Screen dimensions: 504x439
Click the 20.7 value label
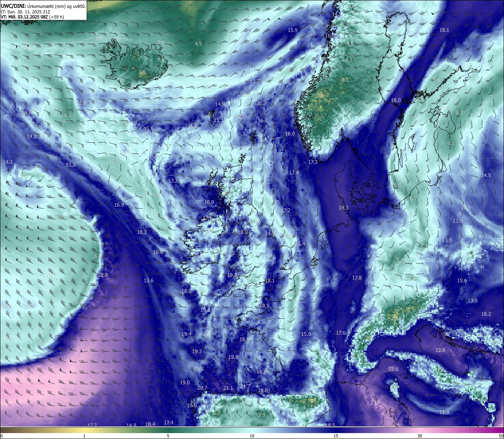202,388
